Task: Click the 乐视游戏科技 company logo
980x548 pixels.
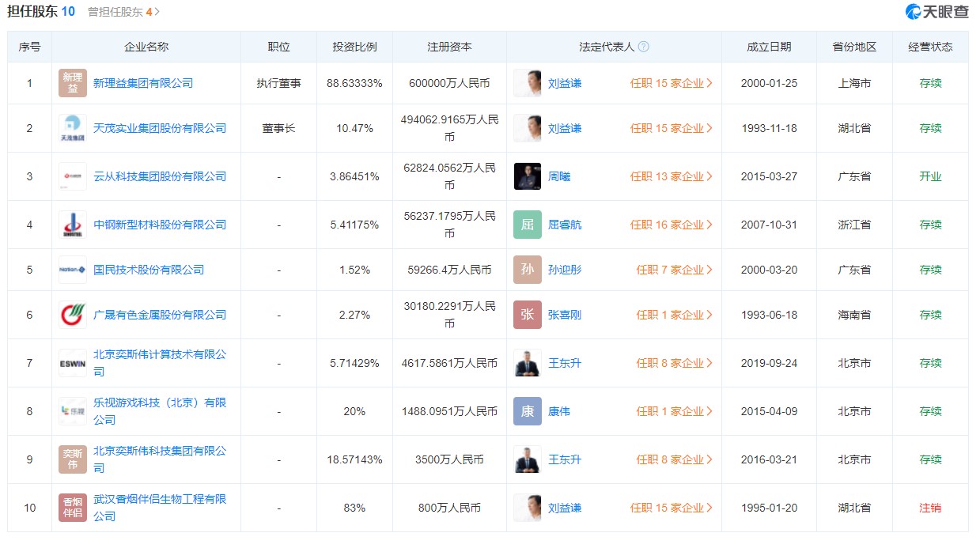Action: (x=73, y=411)
